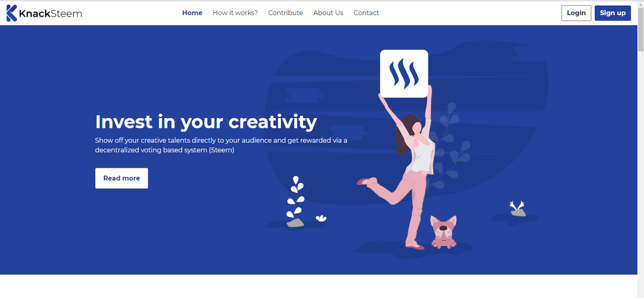Click the Invest in your creativity heading
Image resolution: width=644 pixels, height=298 pixels.
click(x=206, y=122)
